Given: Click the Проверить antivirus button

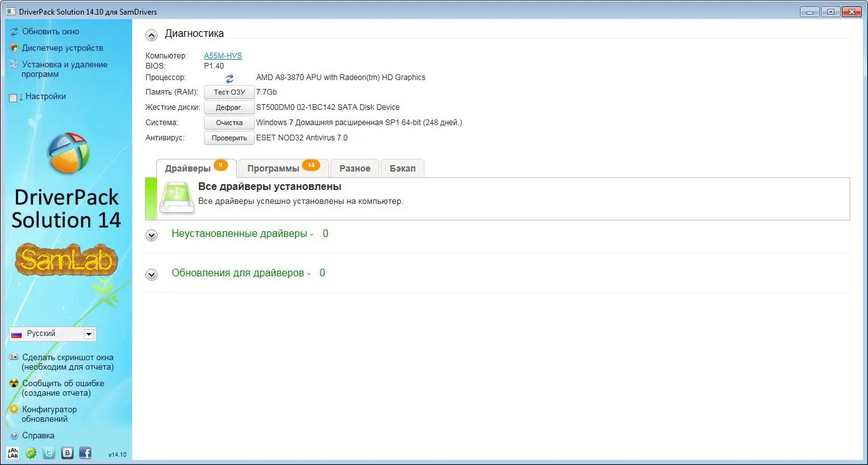Looking at the screenshot, I should click(229, 138).
